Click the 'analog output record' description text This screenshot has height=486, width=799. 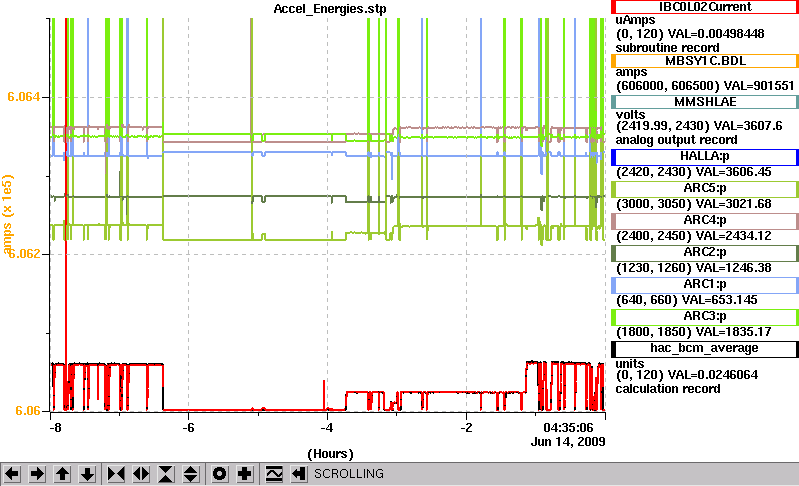[x=676, y=140]
